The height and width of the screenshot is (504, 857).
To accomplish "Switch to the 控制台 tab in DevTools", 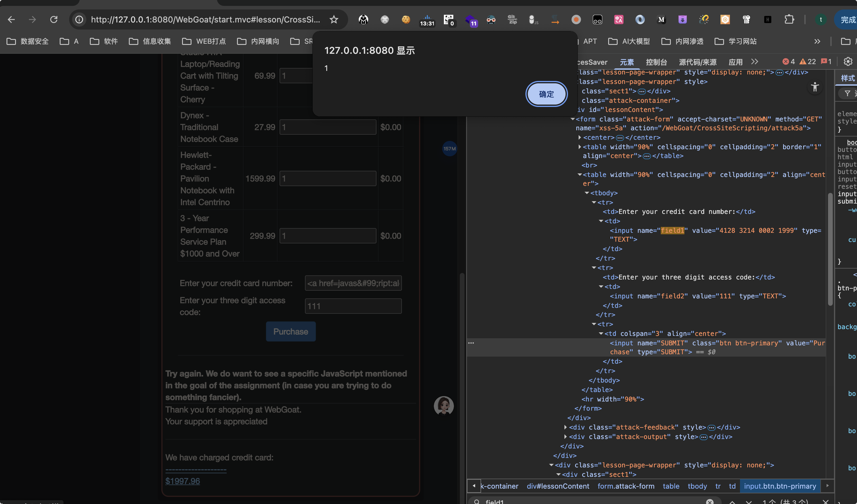I will click(x=656, y=62).
